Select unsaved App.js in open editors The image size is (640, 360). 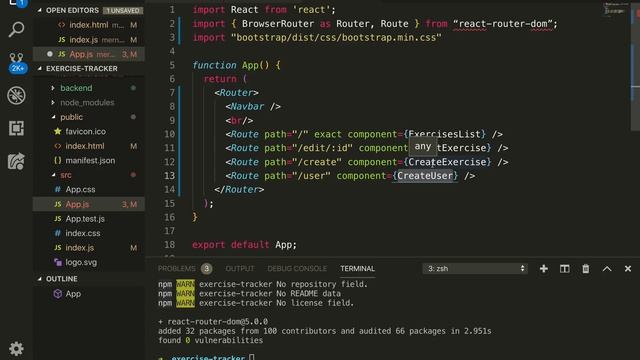[x=89, y=54]
